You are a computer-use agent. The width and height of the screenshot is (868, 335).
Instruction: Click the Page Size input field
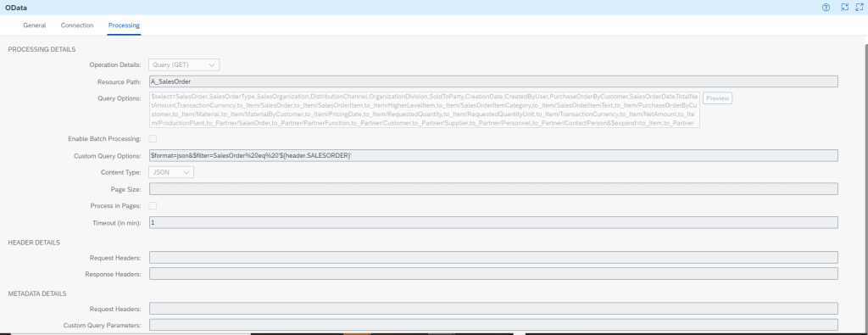(493, 189)
